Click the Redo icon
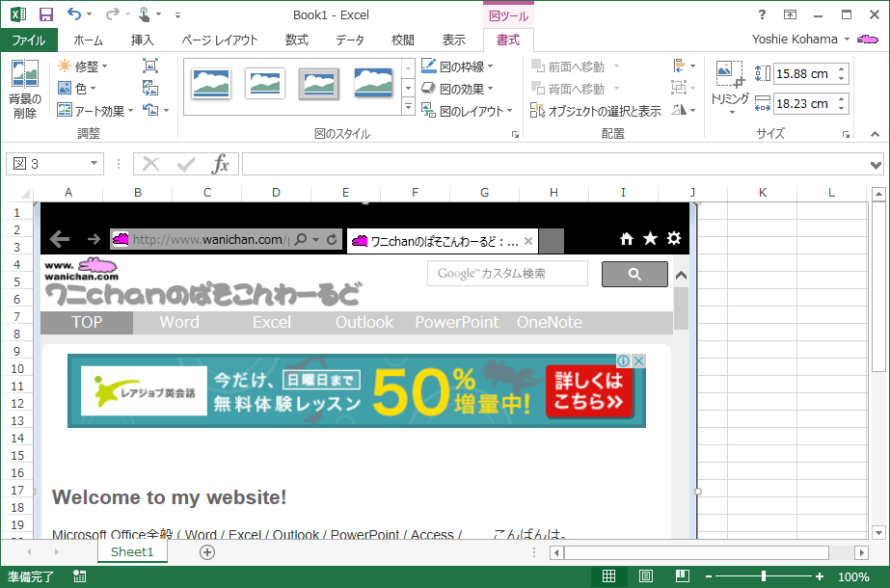The height and width of the screenshot is (588, 890). pyautogui.click(x=113, y=14)
